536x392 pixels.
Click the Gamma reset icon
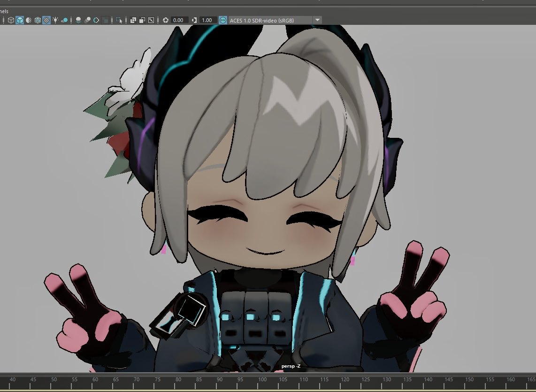(194, 20)
